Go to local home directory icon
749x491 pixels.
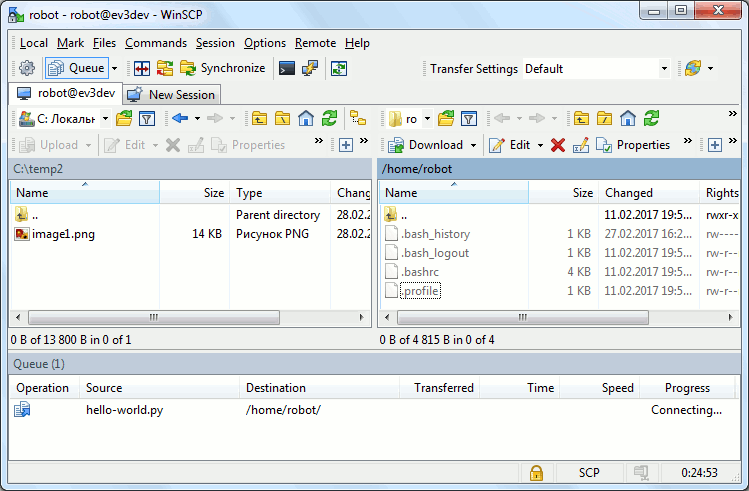[x=306, y=118]
